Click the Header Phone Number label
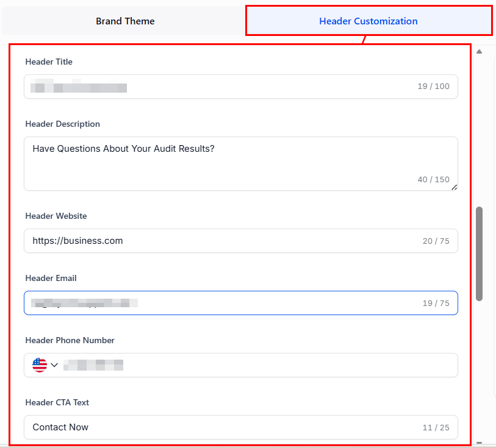This screenshot has height=448, width=496. [x=70, y=340]
